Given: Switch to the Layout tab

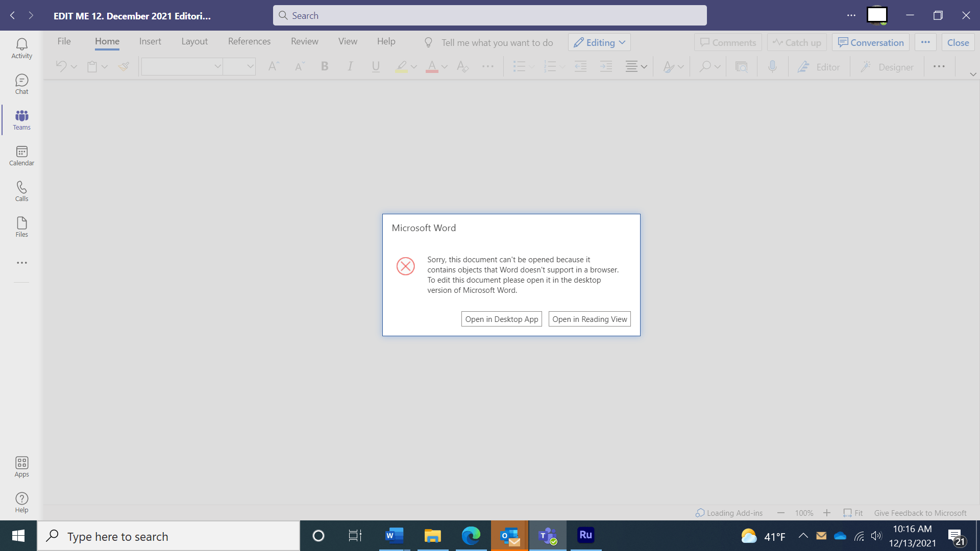Looking at the screenshot, I should click(194, 41).
